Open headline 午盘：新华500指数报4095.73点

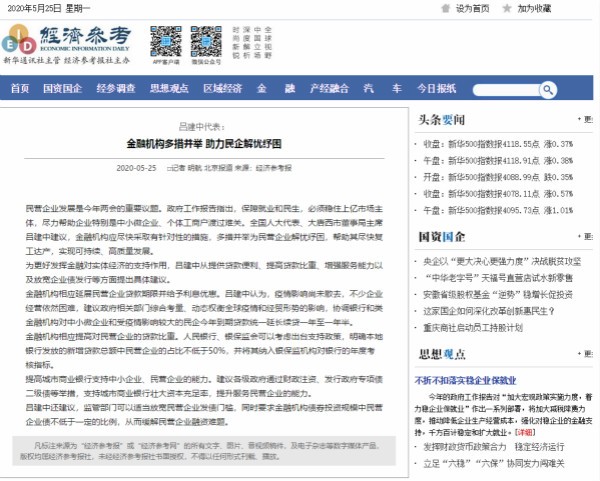tap(498, 210)
